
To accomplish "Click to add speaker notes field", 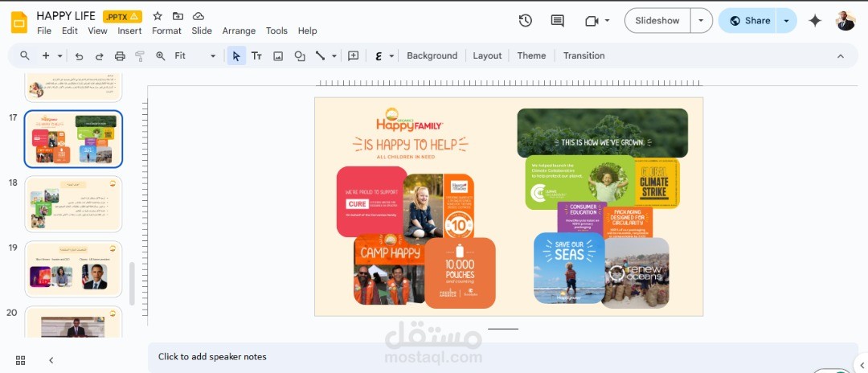I will 502,357.
